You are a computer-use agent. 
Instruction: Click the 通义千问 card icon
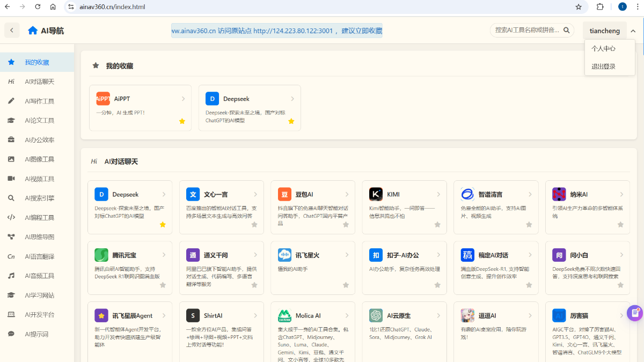point(193,255)
